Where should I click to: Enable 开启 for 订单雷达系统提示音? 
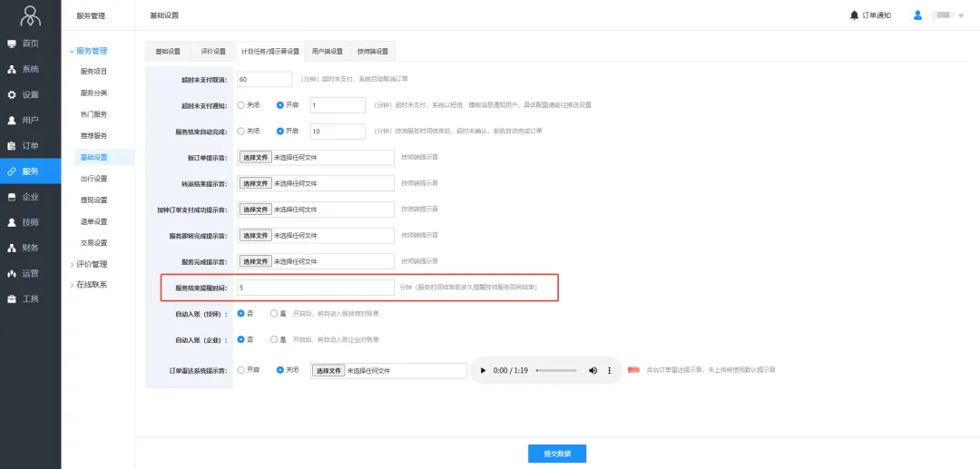(x=241, y=370)
